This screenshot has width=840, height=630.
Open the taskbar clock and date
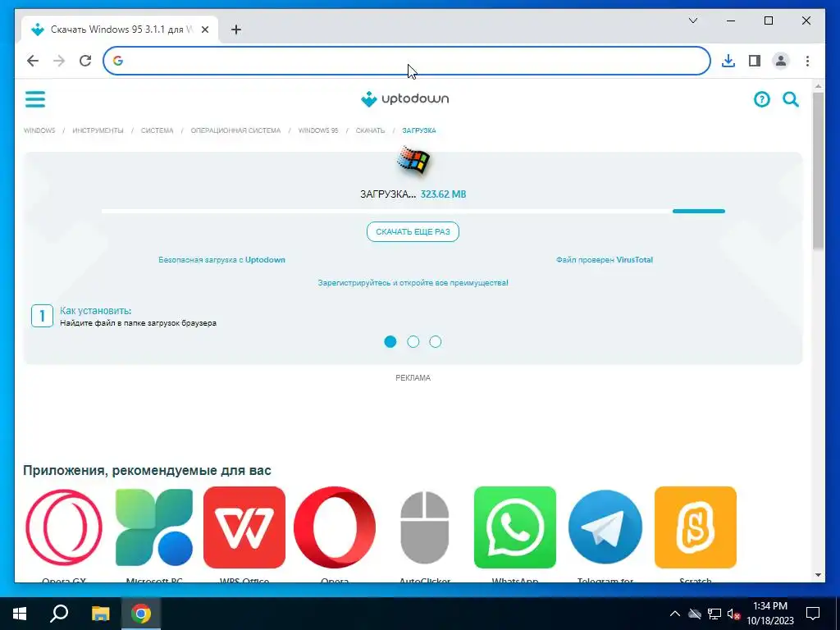(770, 614)
